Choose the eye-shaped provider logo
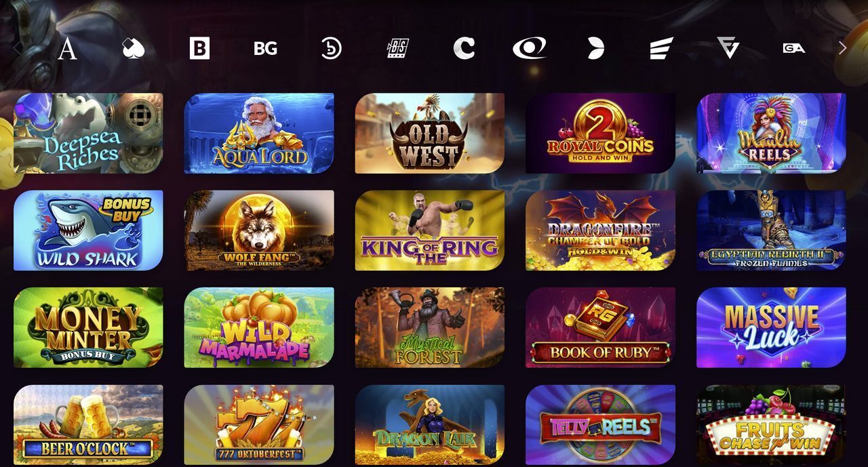Viewport: 868px width, 467px height. (x=530, y=48)
